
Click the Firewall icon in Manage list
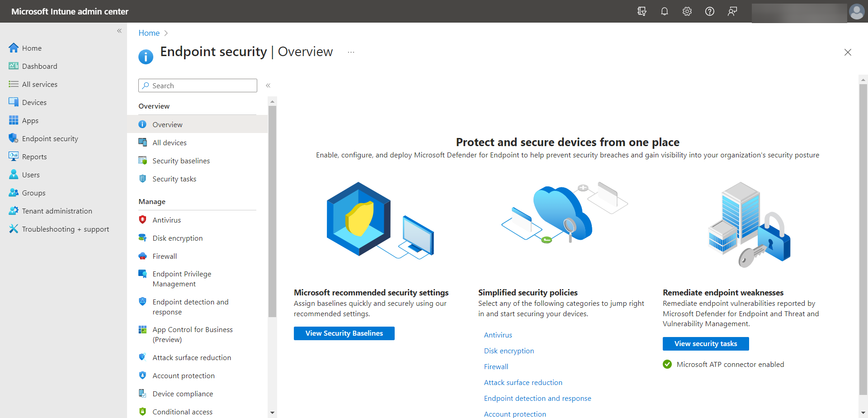click(x=142, y=256)
